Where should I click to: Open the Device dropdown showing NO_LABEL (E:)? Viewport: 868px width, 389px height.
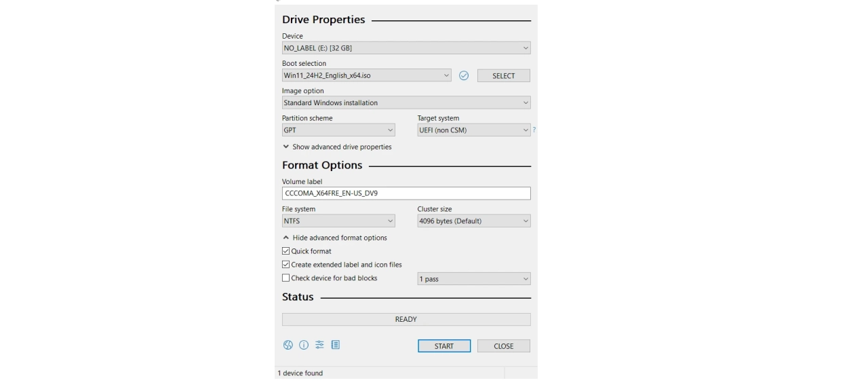click(x=406, y=48)
